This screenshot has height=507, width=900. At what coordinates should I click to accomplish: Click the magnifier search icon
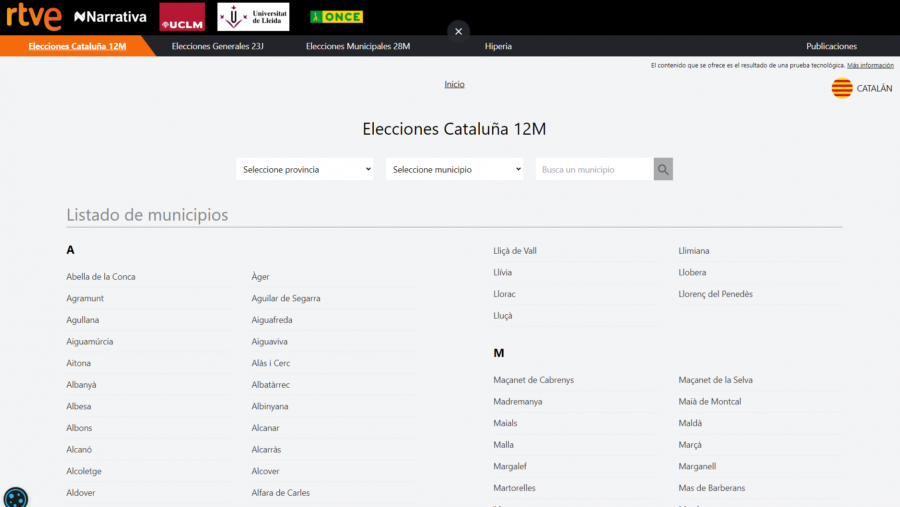(x=663, y=169)
